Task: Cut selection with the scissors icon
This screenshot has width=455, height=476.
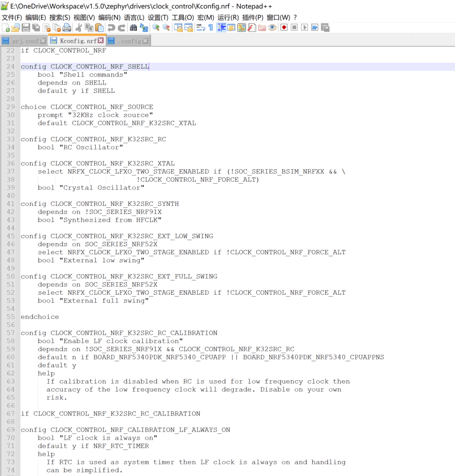Action: (x=79, y=28)
